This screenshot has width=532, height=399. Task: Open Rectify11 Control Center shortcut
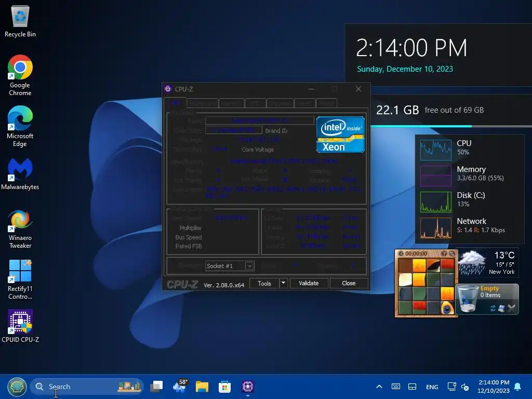pos(20,280)
